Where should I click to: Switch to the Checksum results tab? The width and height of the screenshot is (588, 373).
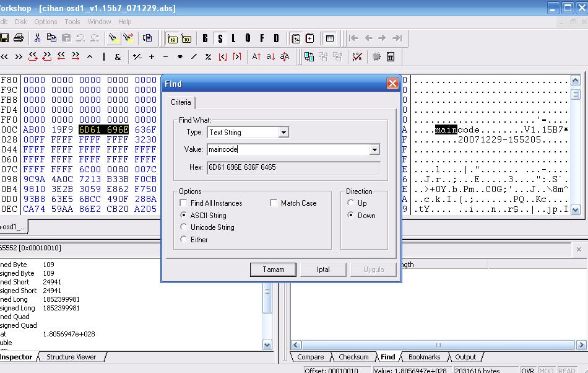[x=353, y=357]
